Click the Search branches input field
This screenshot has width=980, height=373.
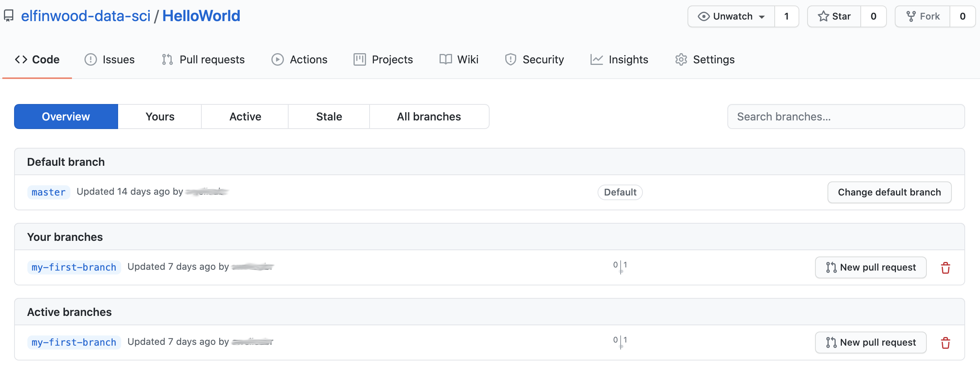pyautogui.click(x=845, y=117)
